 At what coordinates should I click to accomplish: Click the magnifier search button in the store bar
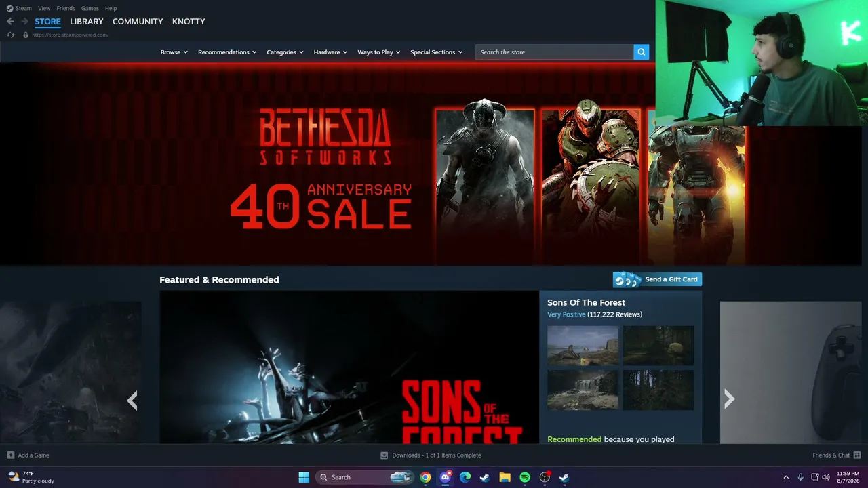tap(642, 52)
